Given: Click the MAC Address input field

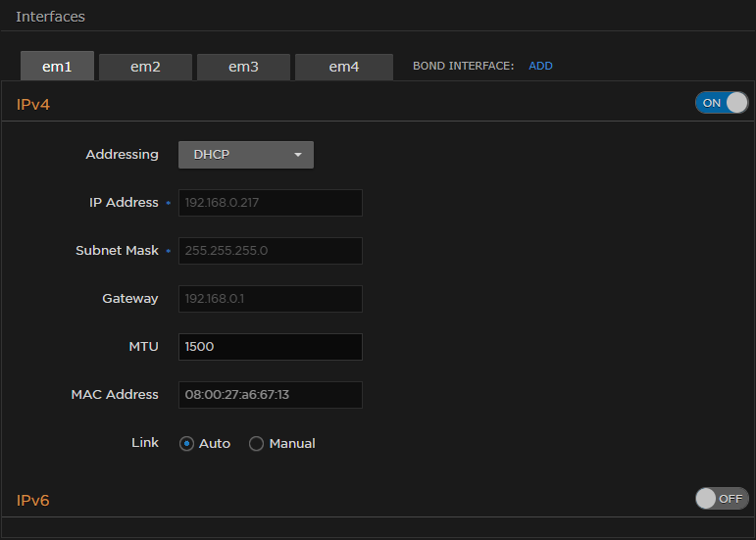Looking at the screenshot, I should pos(271,395).
